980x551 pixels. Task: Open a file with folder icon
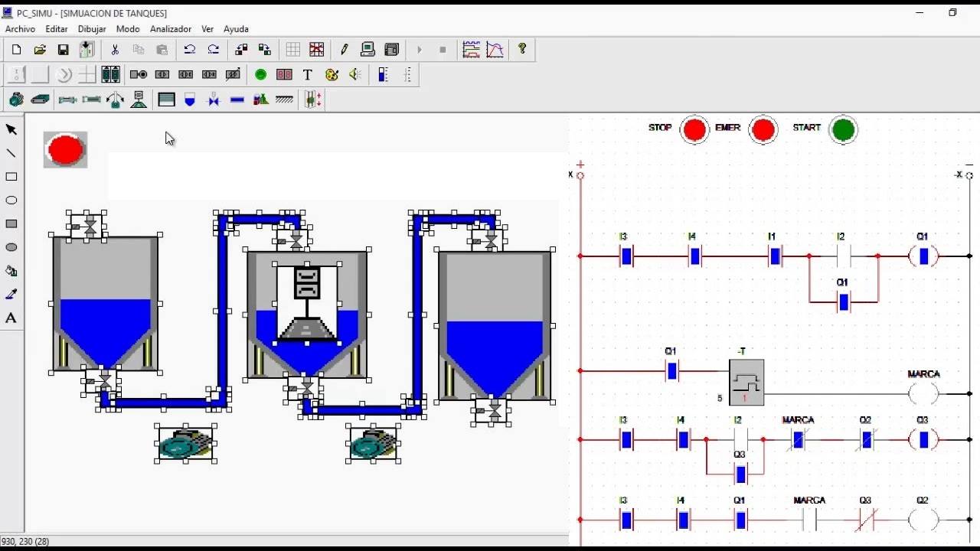[x=40, y=50]
